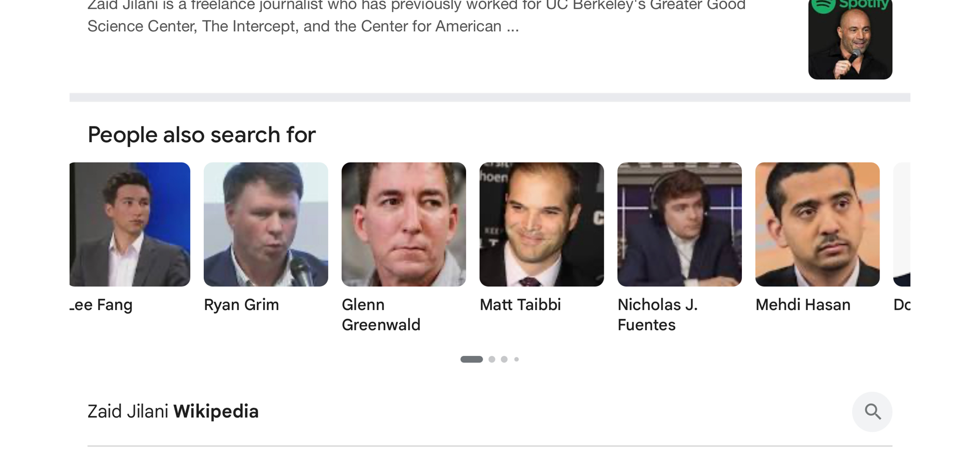Viewport: 980px width, 450px height.
Task: Open the Zaid Jilani Wikipedia suggested search
Action: point(173,412)
